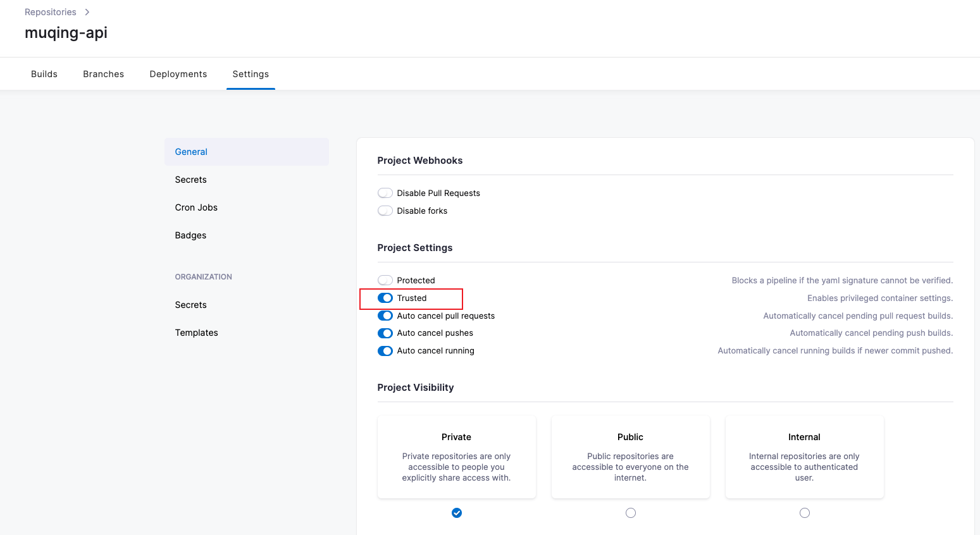Toggle the Disable Pull Requests switch
Screen dimensions: 980x535
[x=385, y=193]
